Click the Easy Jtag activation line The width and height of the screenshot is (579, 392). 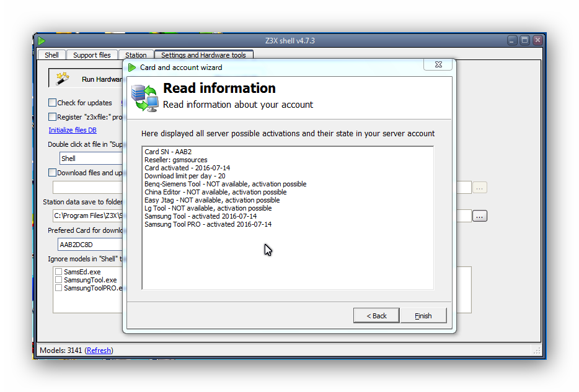pyautogui.click(x=212, y=200)
